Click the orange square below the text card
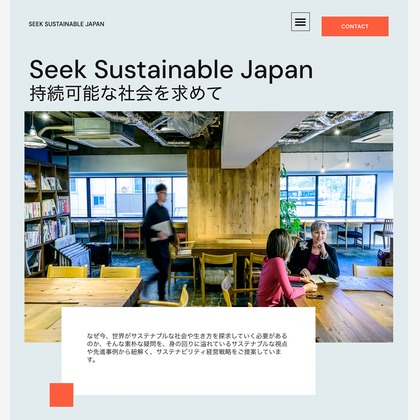The width and height of the screenshot is (420, 420). 61,395
